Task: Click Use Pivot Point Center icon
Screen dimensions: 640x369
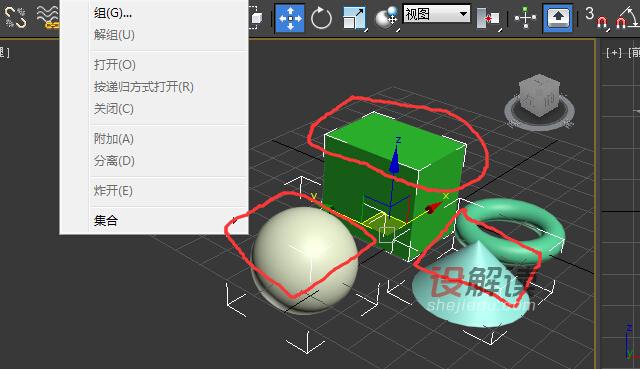Action: [489, 19]
